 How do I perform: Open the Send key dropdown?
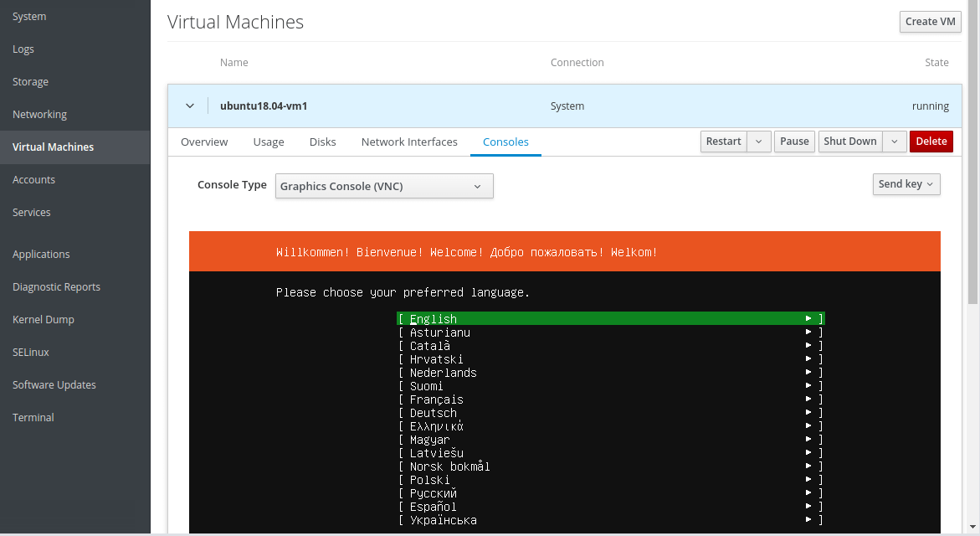[x=906, y=184]
